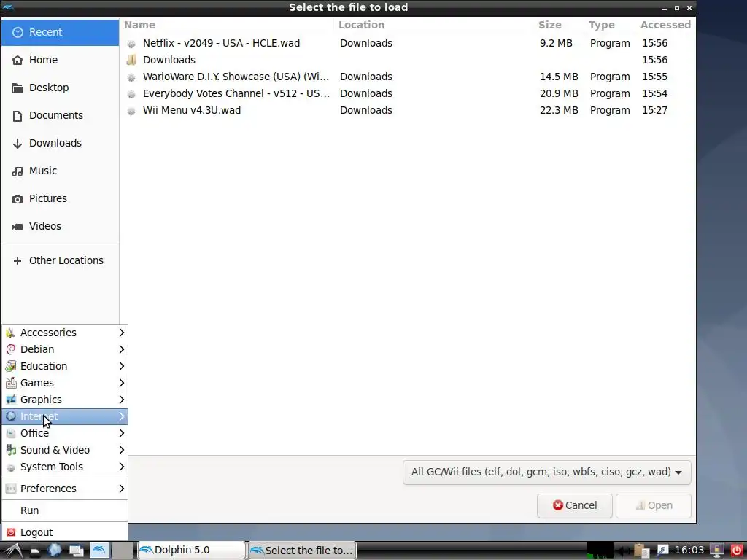Click the 14.5 MB size cell

[559, 77]
